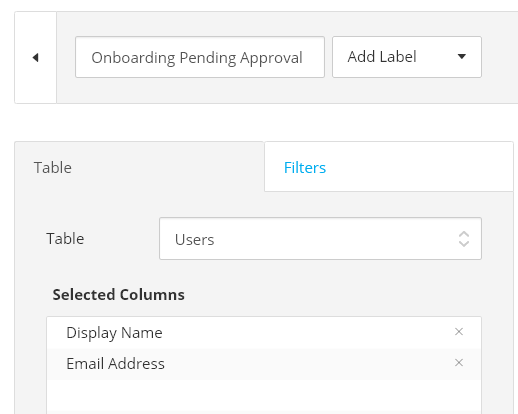This screenshot has height=414, width=518.
Task: Open the Users table dropdown
Action: pyautogui.click(x=320, y=239)
